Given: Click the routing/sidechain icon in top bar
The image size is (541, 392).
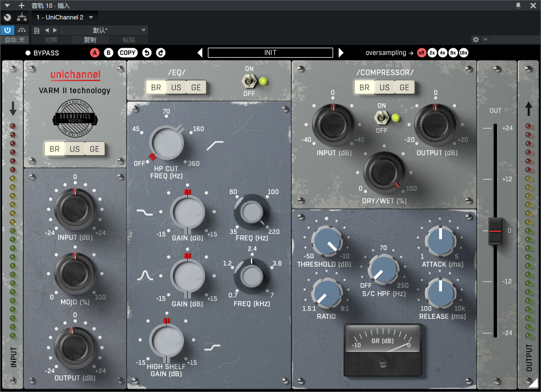Looking at the screenshot, I should coord(22,17).
